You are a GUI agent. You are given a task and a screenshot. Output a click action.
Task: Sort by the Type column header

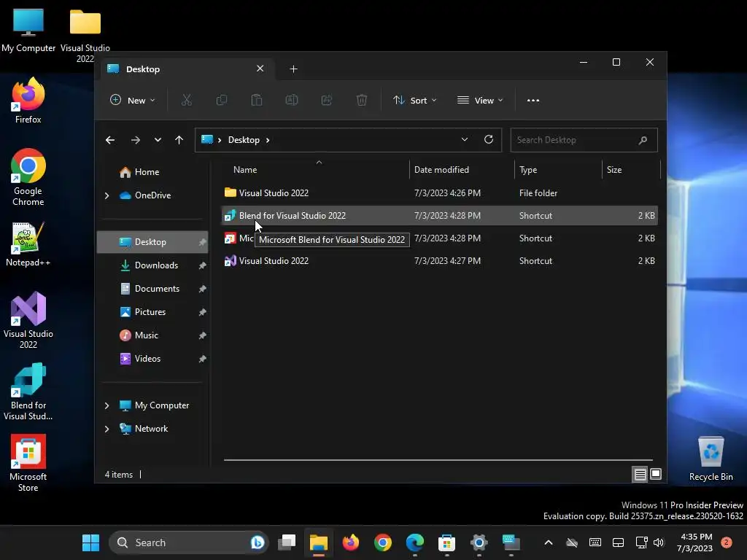(x=558, y=169)
